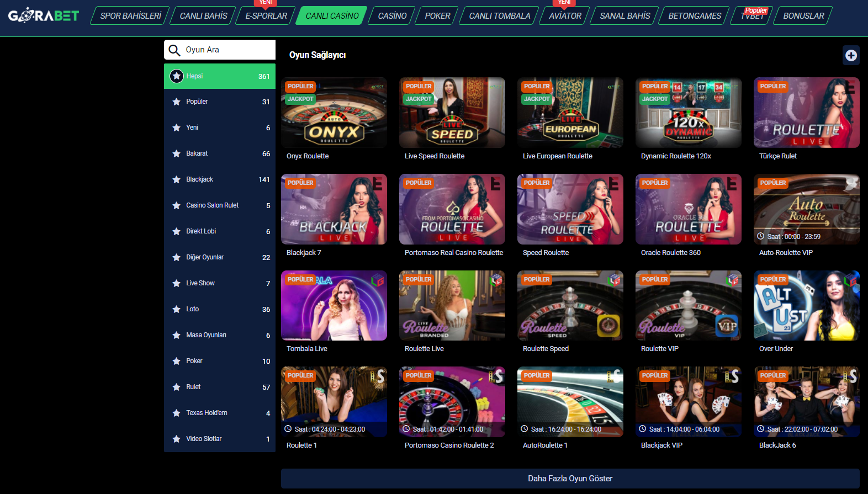
Task: Open Onyx Roulette game thumbnail
Action: pos(334,113)
